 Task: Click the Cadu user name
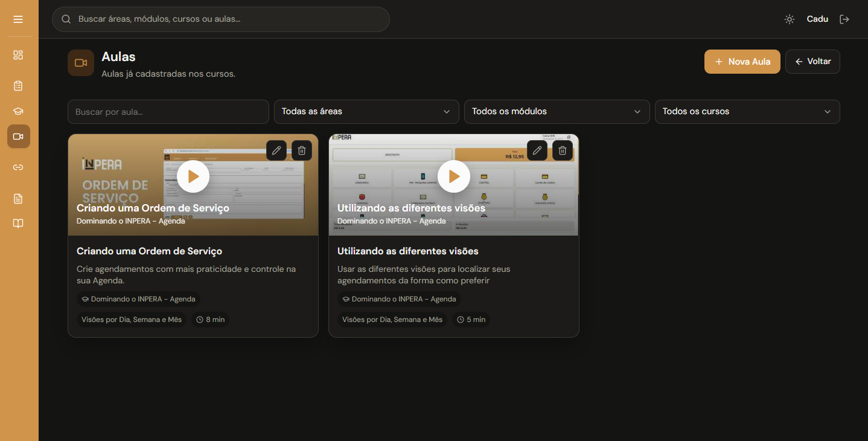click(x=817, y=19)
